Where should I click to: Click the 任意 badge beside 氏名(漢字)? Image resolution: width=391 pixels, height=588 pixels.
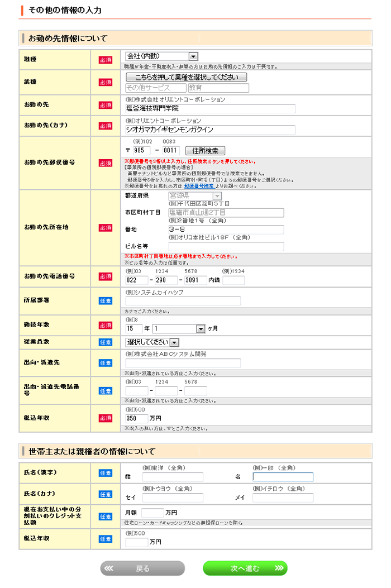(x=106, y=474)
